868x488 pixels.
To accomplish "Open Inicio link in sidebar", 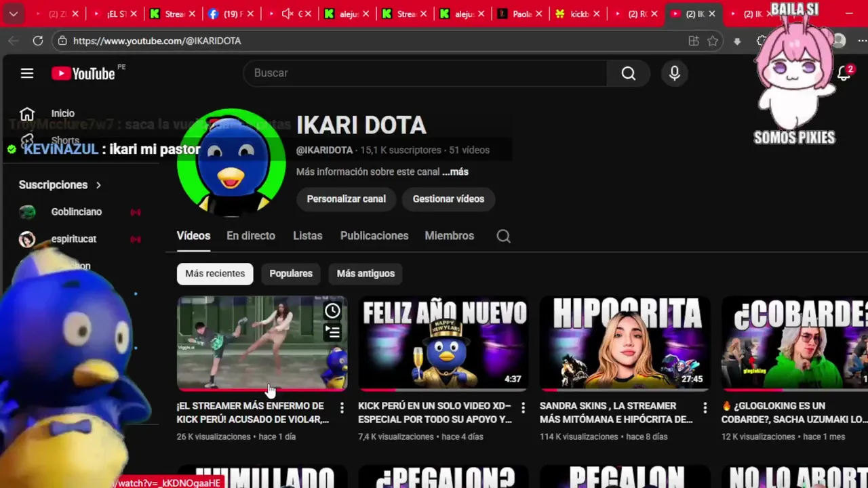I will click(63, 114).
